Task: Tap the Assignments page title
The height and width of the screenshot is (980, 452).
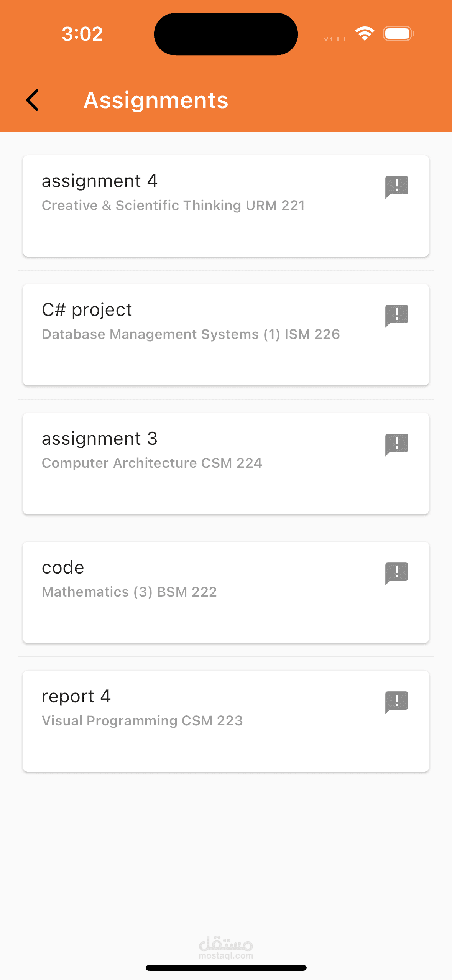Action: (156, 100)
